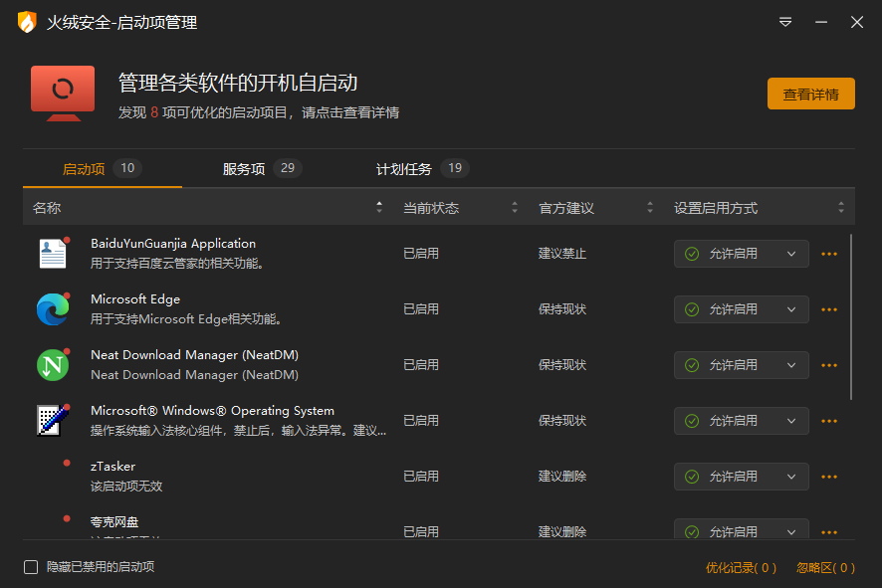The image size is (882, 588).
Task: Click 设置启用方式 column header label
Action: click(x=716, y=208)
